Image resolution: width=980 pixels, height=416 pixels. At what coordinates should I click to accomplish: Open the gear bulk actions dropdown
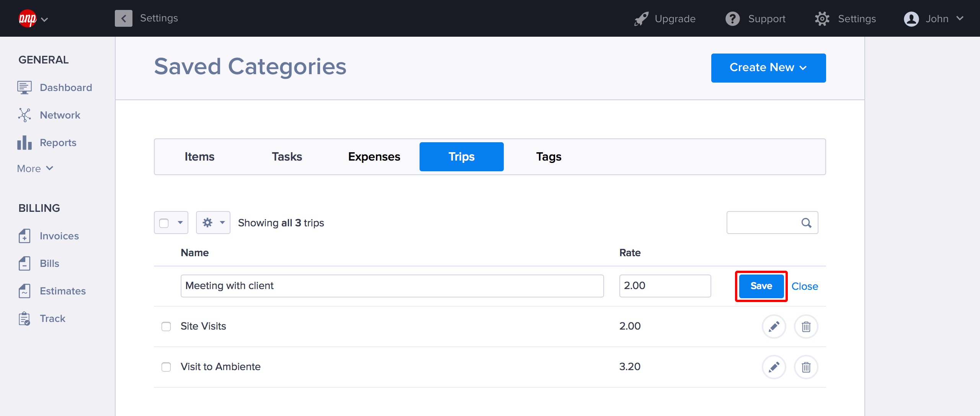[213, 223]
